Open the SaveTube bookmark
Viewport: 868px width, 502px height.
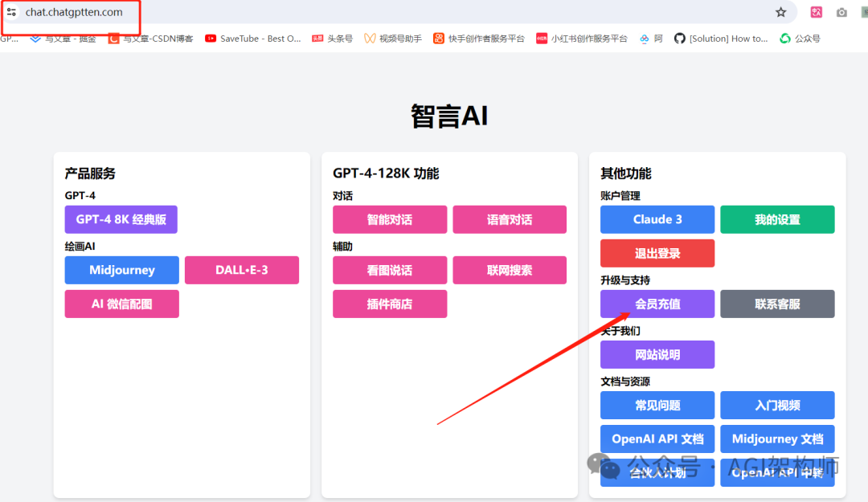coord(253,39)
